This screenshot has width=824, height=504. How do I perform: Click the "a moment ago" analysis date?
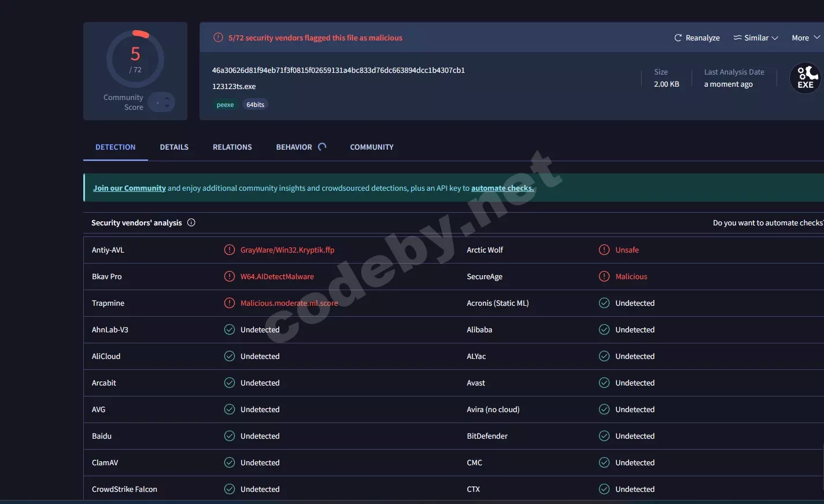click(x=729, y=84)
